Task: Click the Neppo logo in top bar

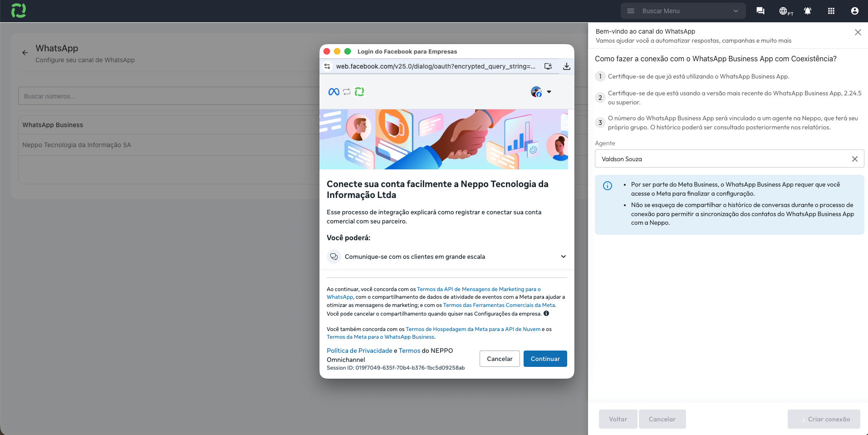Action: click(19, 10)
